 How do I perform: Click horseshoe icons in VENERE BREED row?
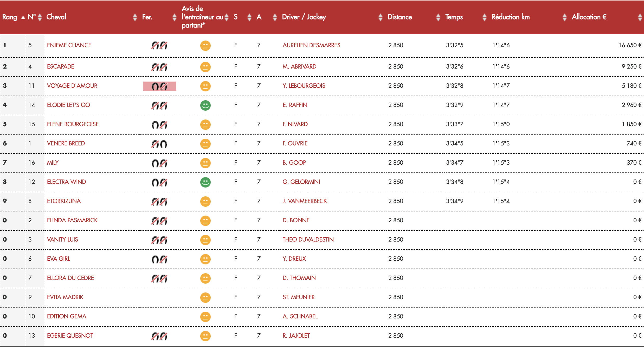pos(159,144)
